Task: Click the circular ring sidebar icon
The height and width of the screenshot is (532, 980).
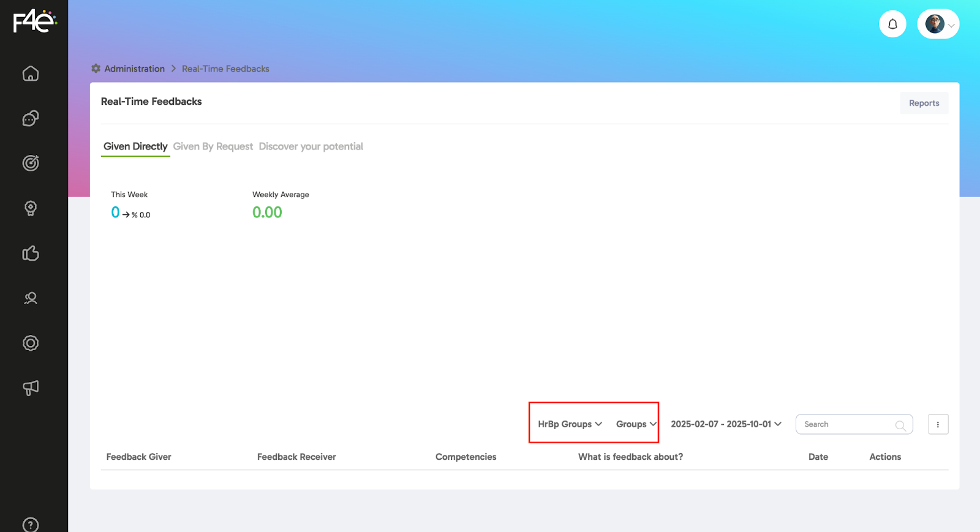Action: click(x=31, y=343)
